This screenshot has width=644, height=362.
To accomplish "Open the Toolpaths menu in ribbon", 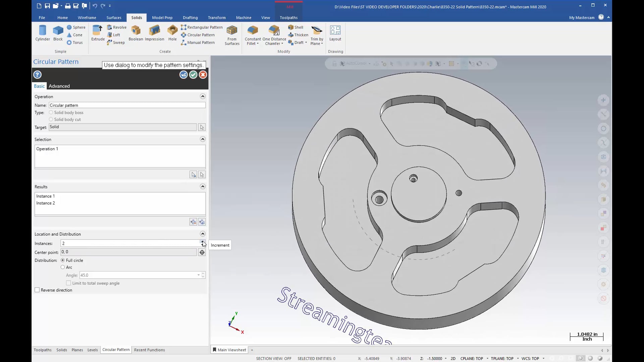I will (x=288, y=17).
